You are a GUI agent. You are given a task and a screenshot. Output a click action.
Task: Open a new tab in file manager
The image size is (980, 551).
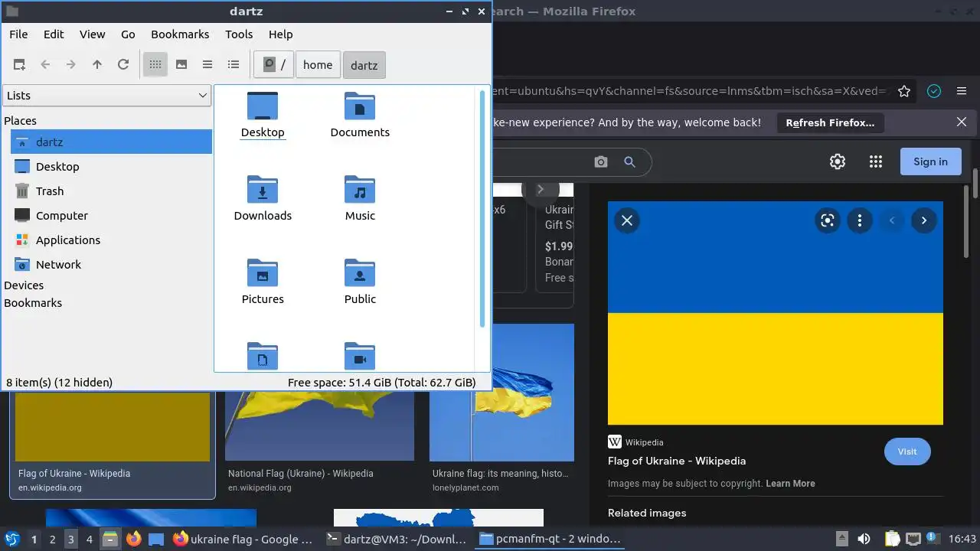(19, 65)
